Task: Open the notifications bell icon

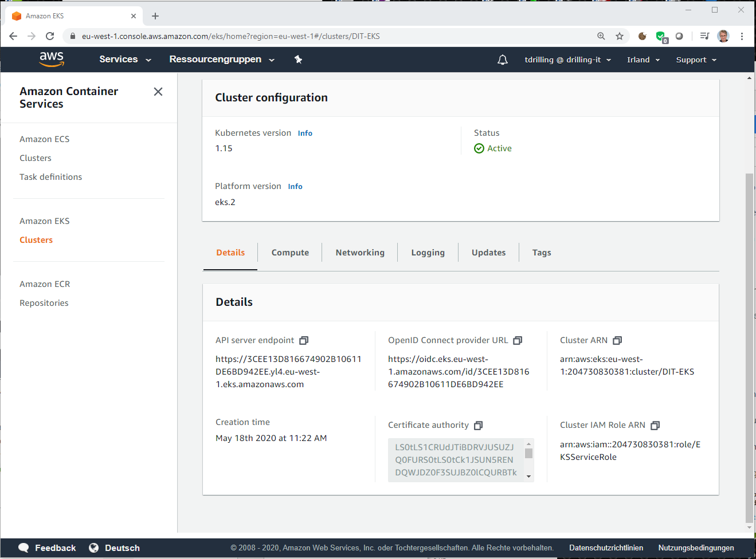Action: click(503, 60)
